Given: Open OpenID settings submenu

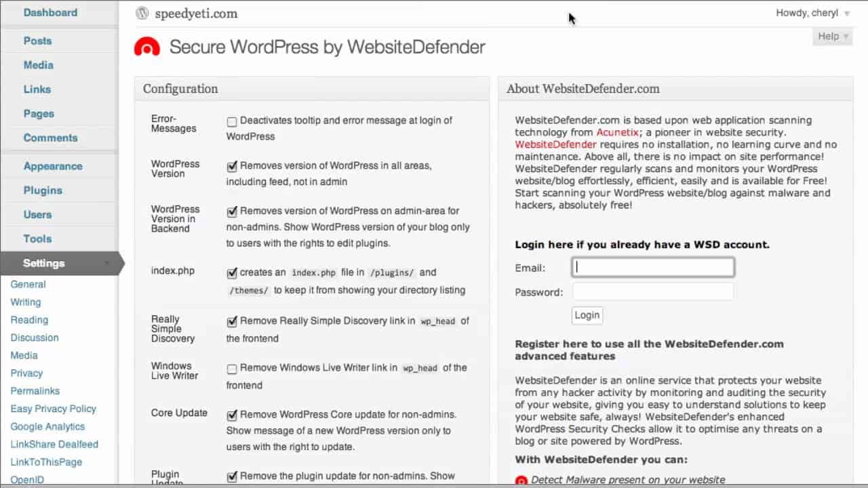Looking at the screenshot, I should point(27,480).
